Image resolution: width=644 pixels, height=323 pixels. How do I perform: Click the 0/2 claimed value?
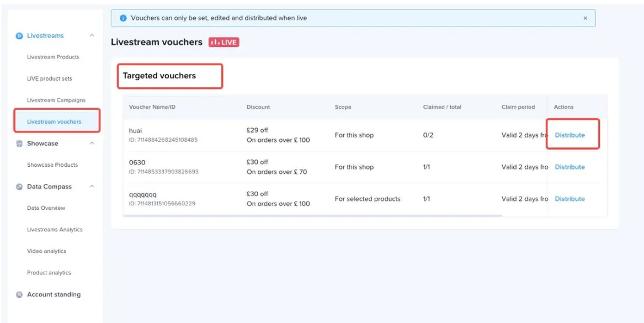pyautogui.click(x=428, y=135)
